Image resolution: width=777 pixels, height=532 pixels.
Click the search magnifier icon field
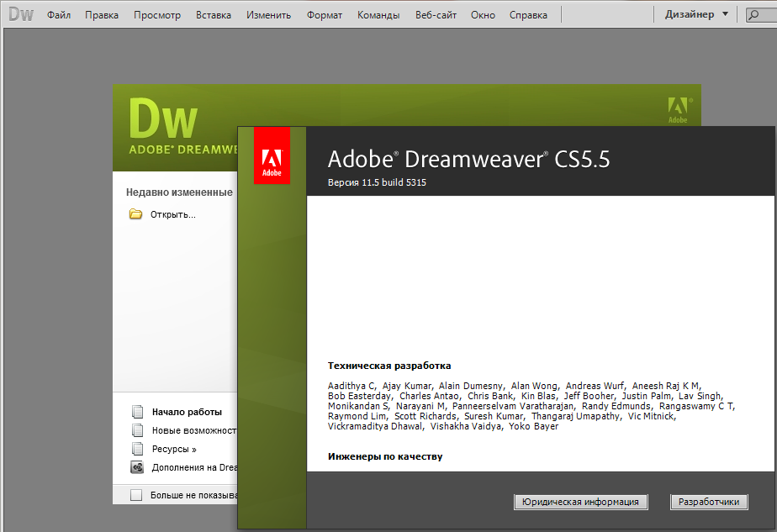coord(761,15)
